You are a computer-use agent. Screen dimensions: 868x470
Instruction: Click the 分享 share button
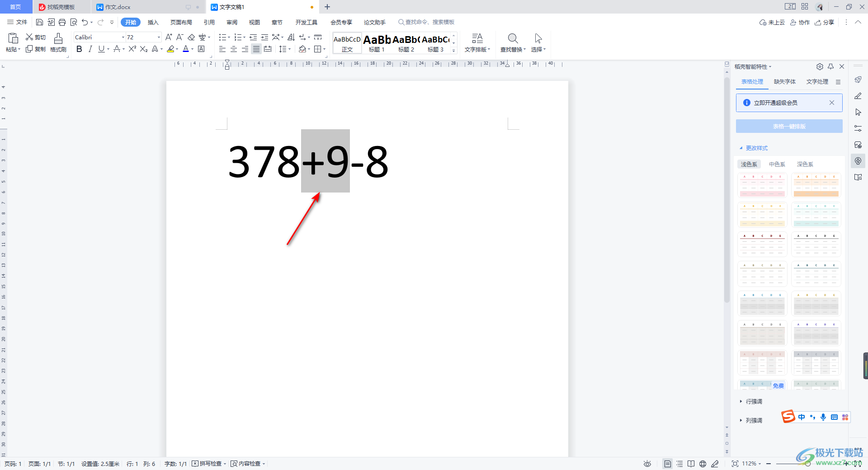click(825, 22)
